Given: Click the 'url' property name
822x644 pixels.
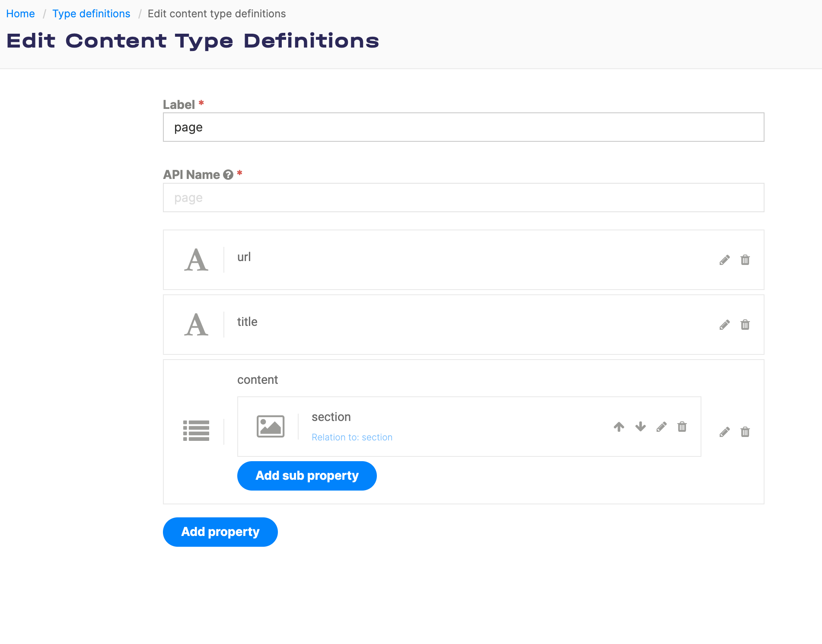Looking at the screenshot, I should [x=244, y=257].
